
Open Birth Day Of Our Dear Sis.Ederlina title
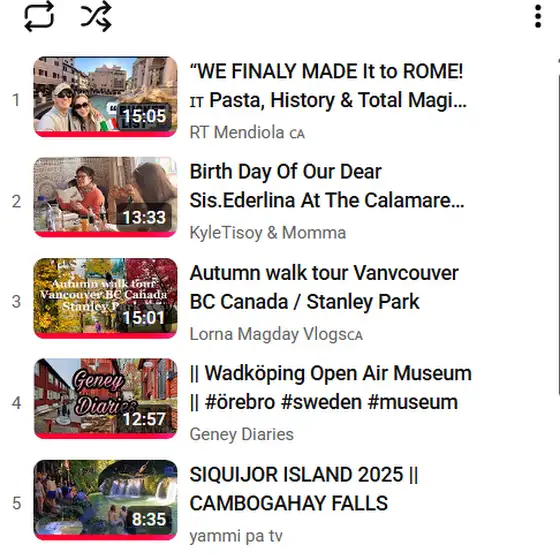pos(327,186)
